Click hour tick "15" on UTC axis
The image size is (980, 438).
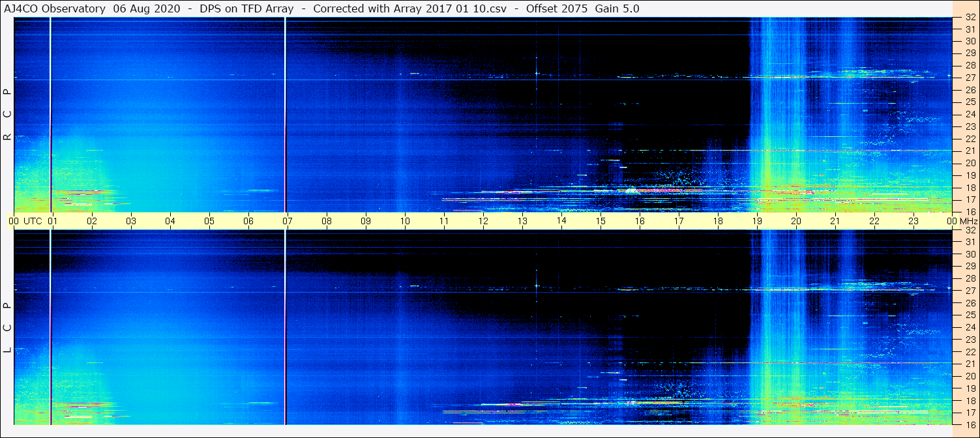pyautogui.click(x=601, y=221)
